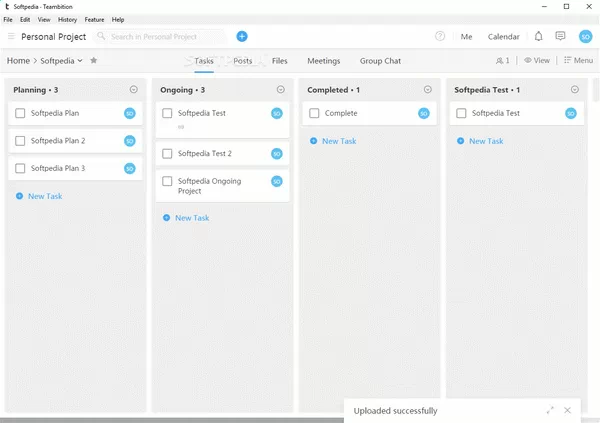This screenshot has width=600, height=423.
Task: Mark Softpedia Test 2 as done
Action: (x=167, y=154)
